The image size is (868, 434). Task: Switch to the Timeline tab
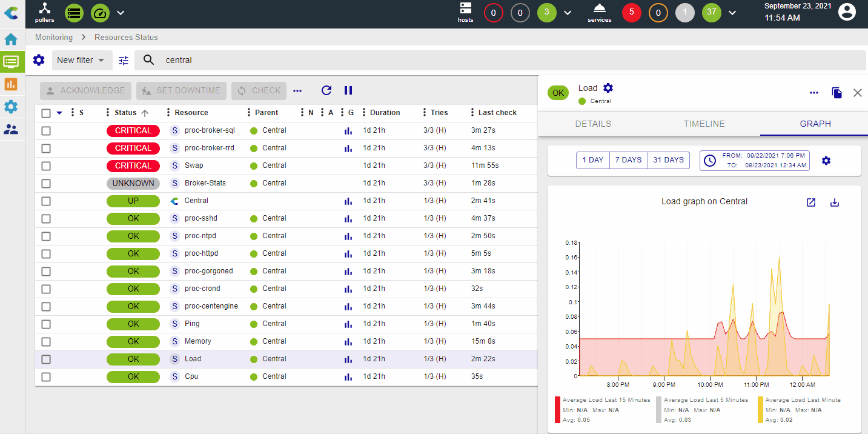click(704, 124)
